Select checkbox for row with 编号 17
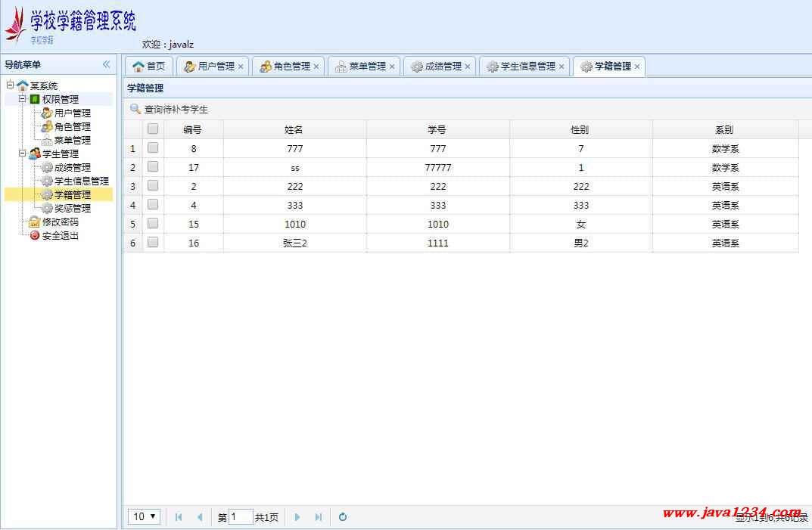812x530 pixels. (153, 167)
